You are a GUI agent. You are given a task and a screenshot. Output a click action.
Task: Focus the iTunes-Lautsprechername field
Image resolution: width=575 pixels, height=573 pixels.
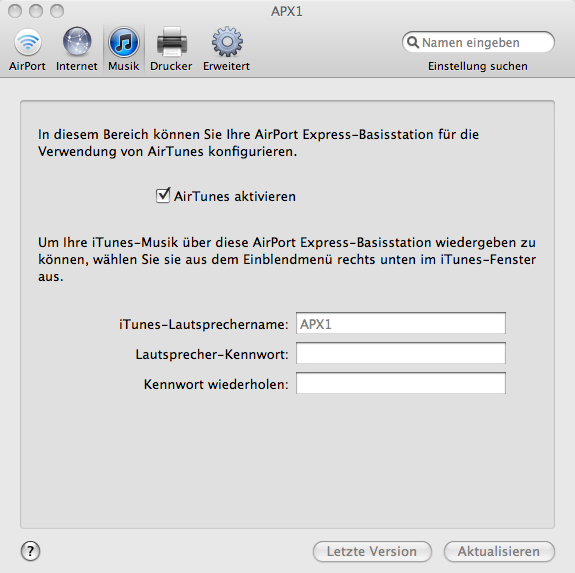401,323
